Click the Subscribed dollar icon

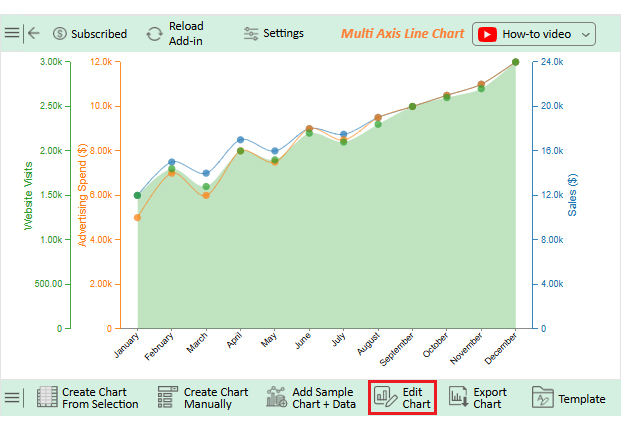tap(60, 34)
